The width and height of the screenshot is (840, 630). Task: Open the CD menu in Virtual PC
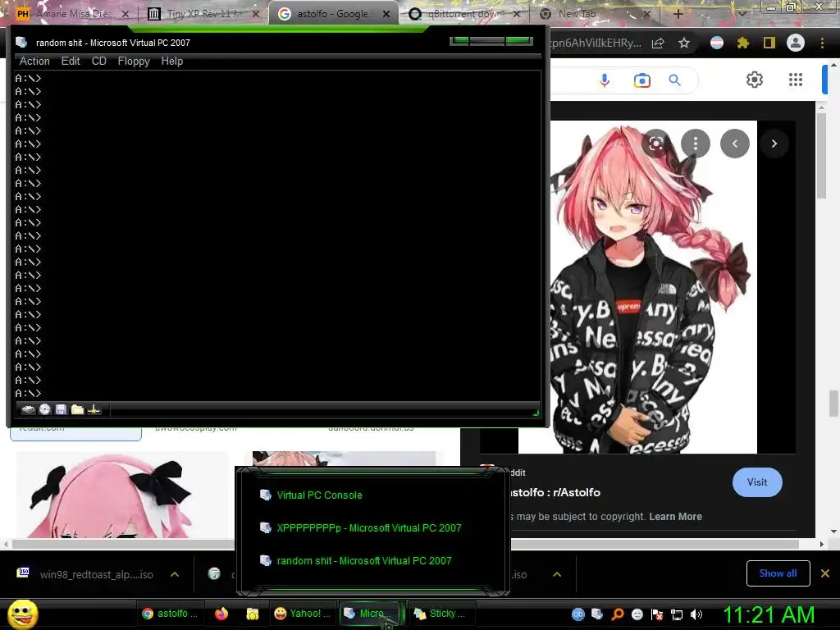click(x=99, y=61)
